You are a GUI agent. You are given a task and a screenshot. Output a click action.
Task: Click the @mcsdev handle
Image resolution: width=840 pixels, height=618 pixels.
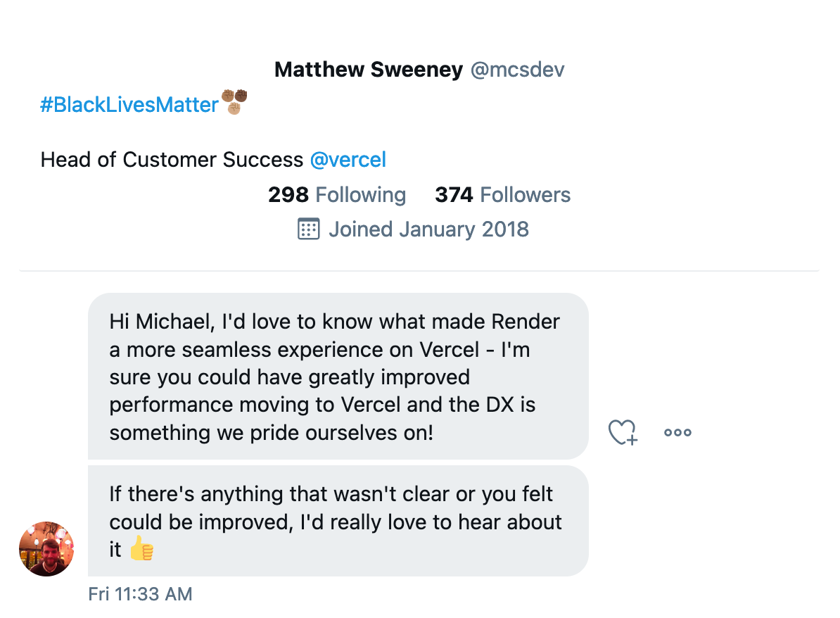point(517,70)
